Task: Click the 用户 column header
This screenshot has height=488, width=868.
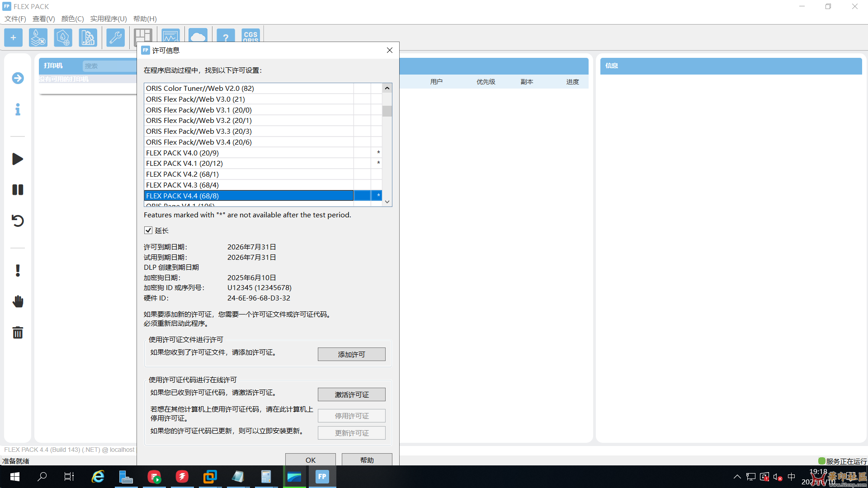Action: tap(436, 82)
